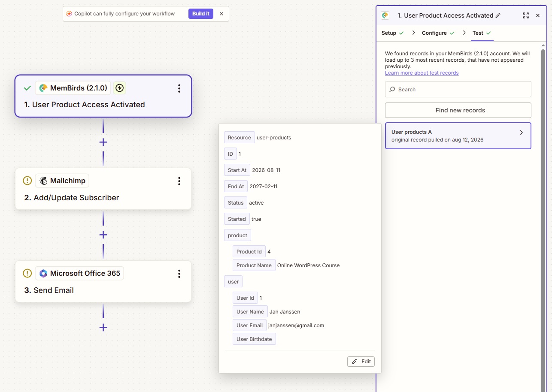This screenshot has height=392, width=552.
Task: Open the three-dot menu on Office 365 step
Action: 179,274
